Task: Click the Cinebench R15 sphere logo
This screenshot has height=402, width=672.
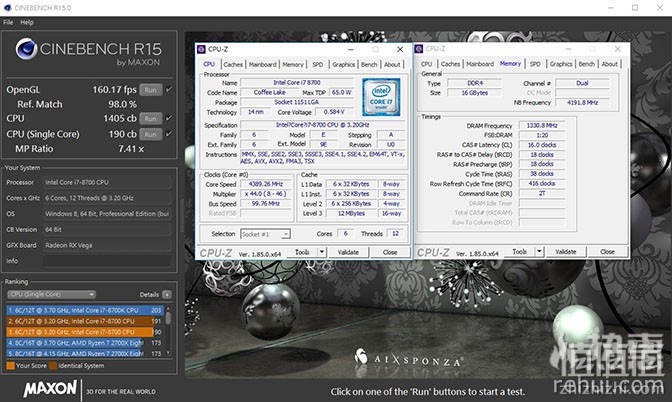Action: pos(27,49)
